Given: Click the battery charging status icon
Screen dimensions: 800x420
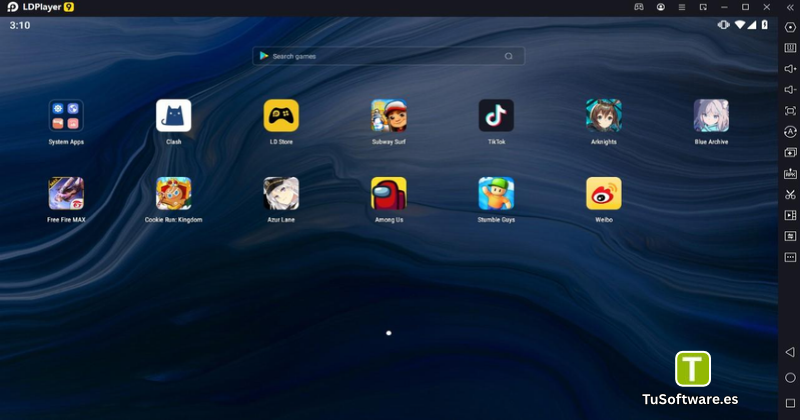Looking at the screenshot, I should pos(764,24).
